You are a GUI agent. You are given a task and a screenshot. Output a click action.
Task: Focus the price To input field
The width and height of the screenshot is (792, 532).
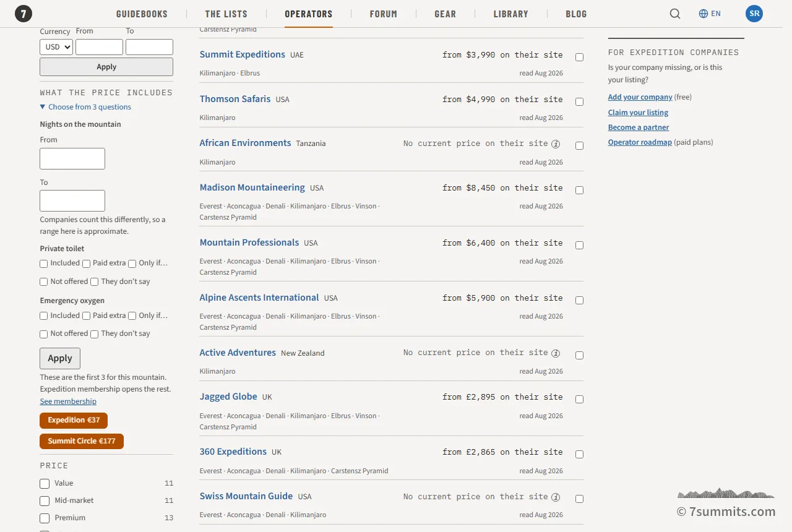[149, 47]
